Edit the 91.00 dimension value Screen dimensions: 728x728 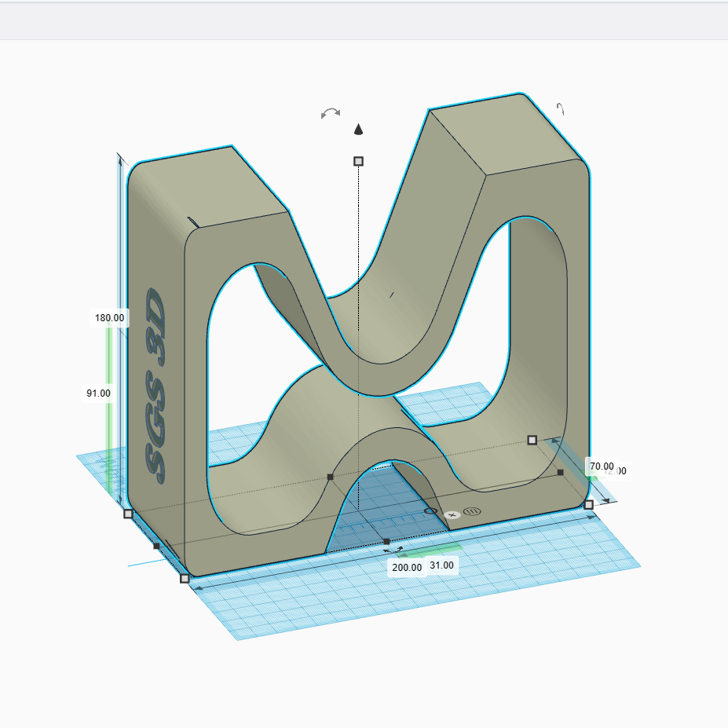(98, 393)
